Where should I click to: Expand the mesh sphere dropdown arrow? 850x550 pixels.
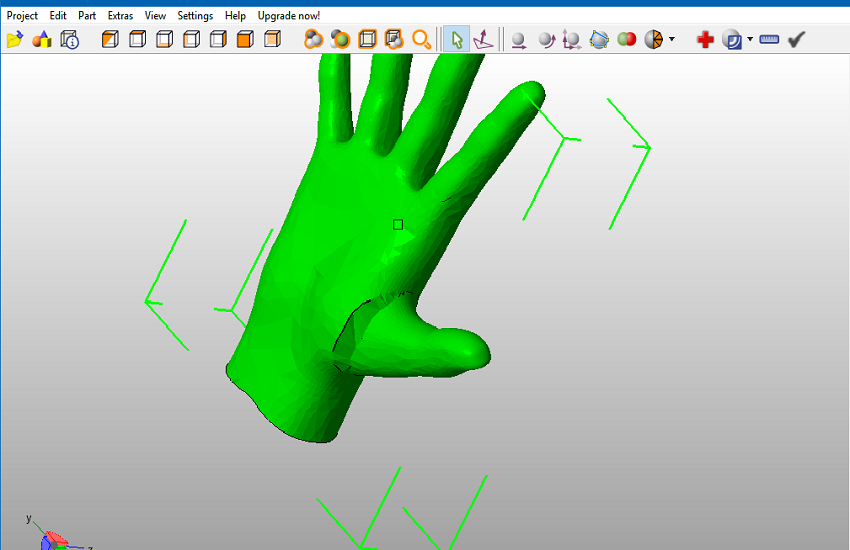(x=672, y=39)
